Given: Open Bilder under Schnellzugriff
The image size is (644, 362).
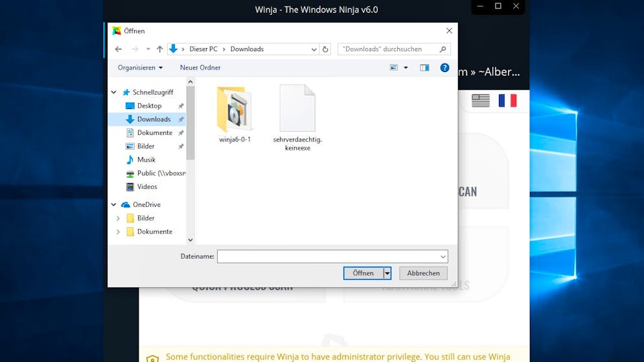Looking at the screenshot, I should [145, 147].
